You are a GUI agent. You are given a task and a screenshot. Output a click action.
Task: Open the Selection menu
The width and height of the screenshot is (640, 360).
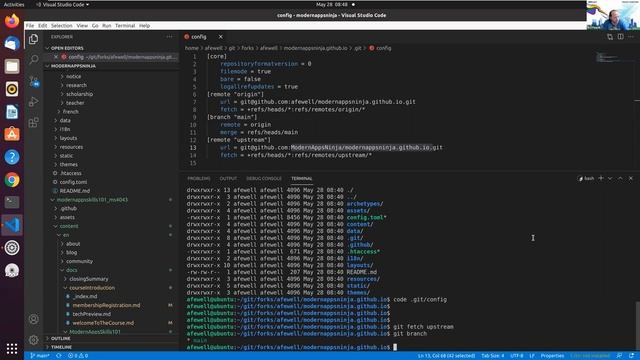click(x=62, y=25)
